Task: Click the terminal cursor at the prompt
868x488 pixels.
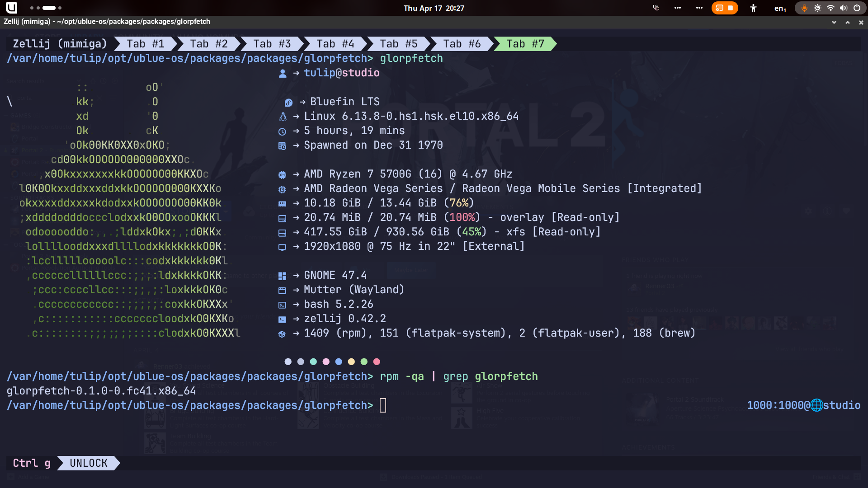Action: pyautogui.click(x=383, y=405)
